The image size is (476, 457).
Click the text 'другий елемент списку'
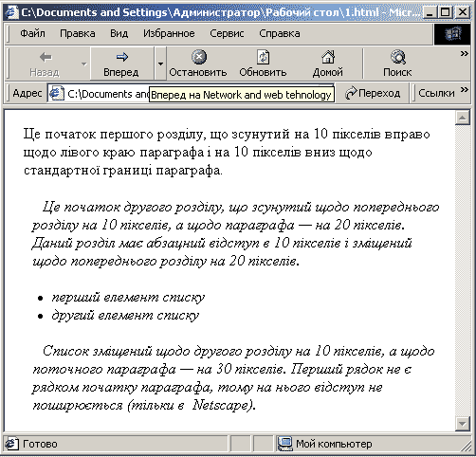tap(125, 315)
